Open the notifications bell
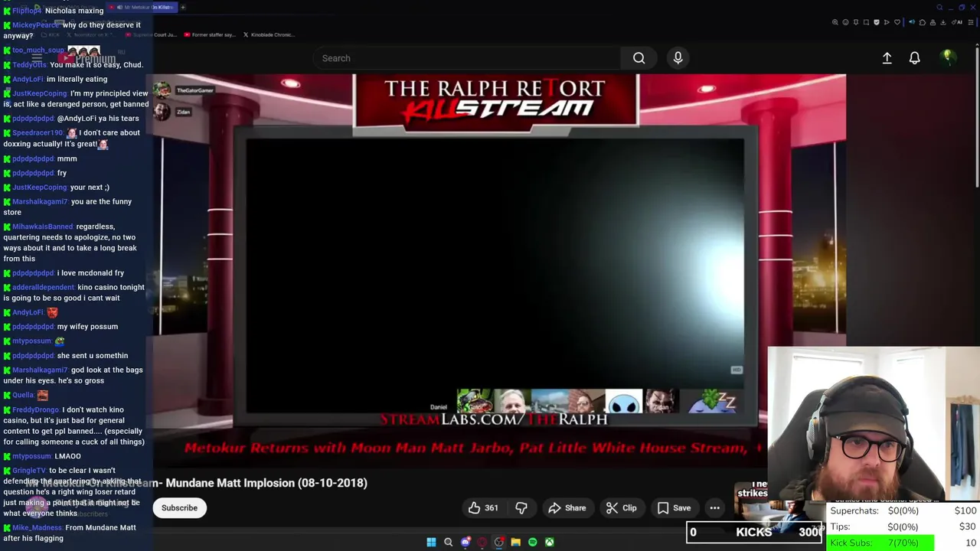 pyautogui.click(x=914, y=58)
